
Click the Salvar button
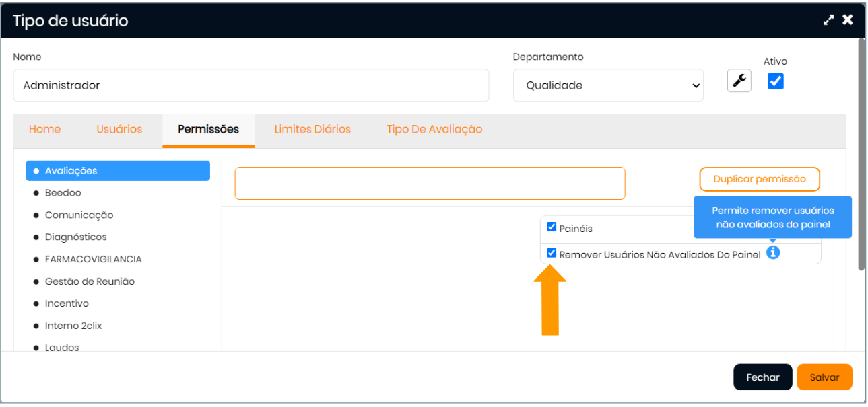[x=824, y=377]
